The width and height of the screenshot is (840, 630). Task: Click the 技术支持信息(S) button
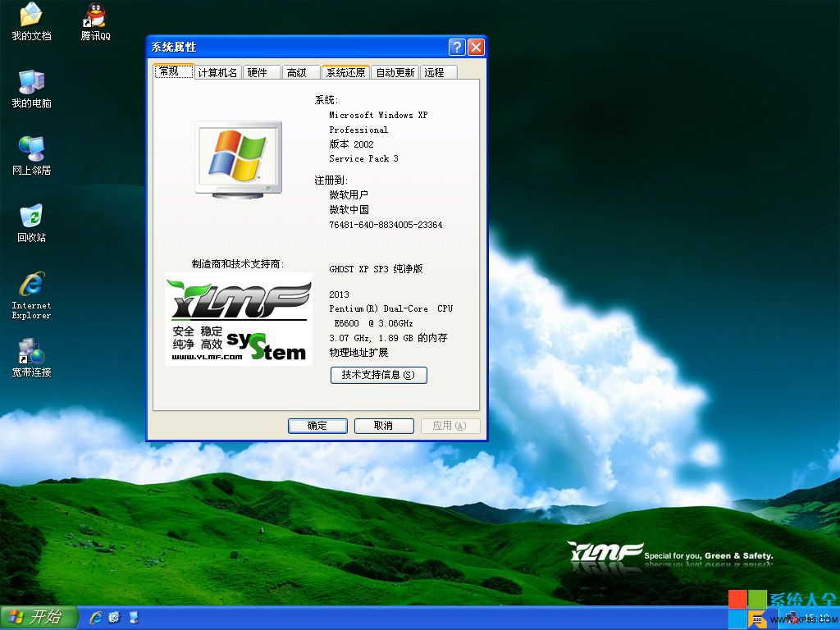pyautogui.click(x=379, y=375)
